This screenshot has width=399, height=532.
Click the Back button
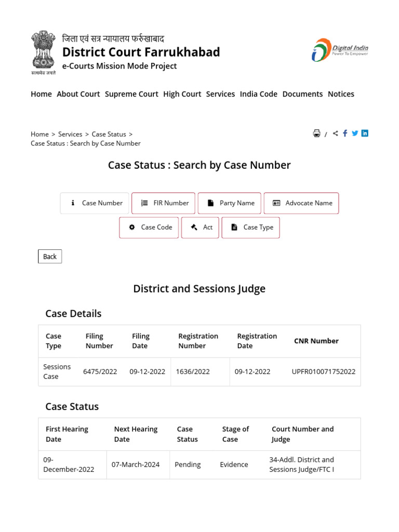[x=50, y=257]
